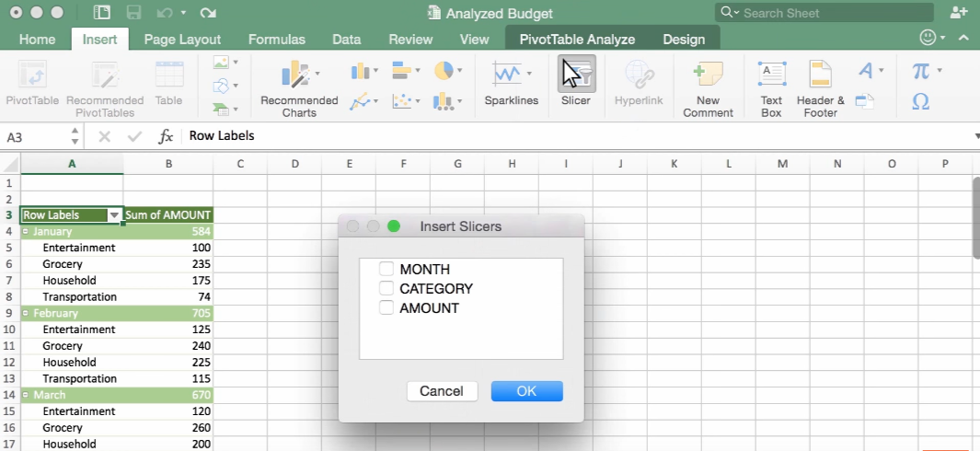
Task: Click the fx insert function button
Action: pyautogui.click(x=166, y=136)
